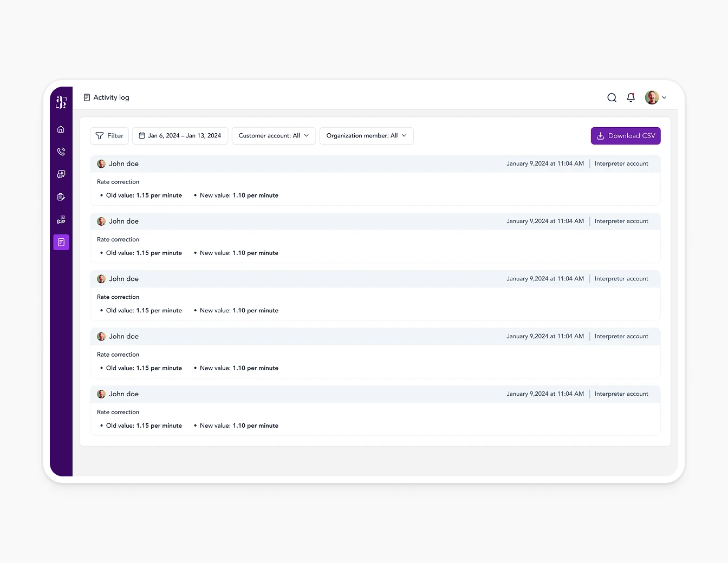The width and height of the screenshot is (728, 563).
Task: Open the Organization member: All dropdown
Action: (366, 136)
